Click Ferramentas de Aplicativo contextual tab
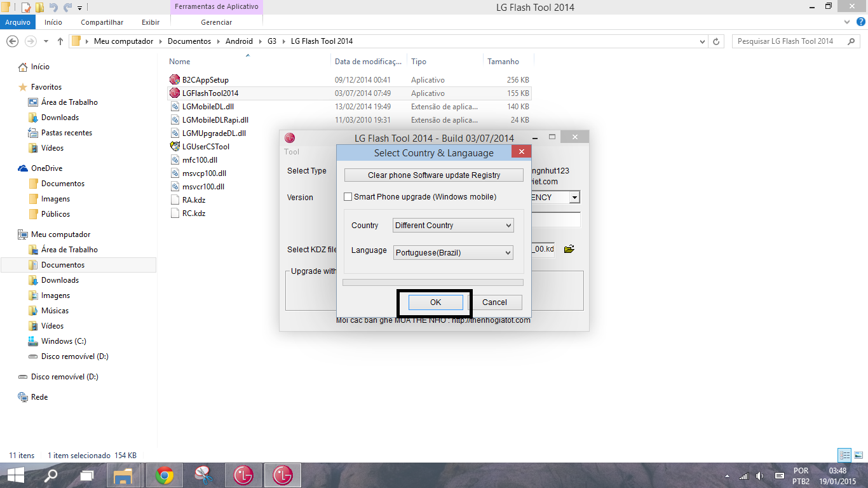 pos(217,7)
